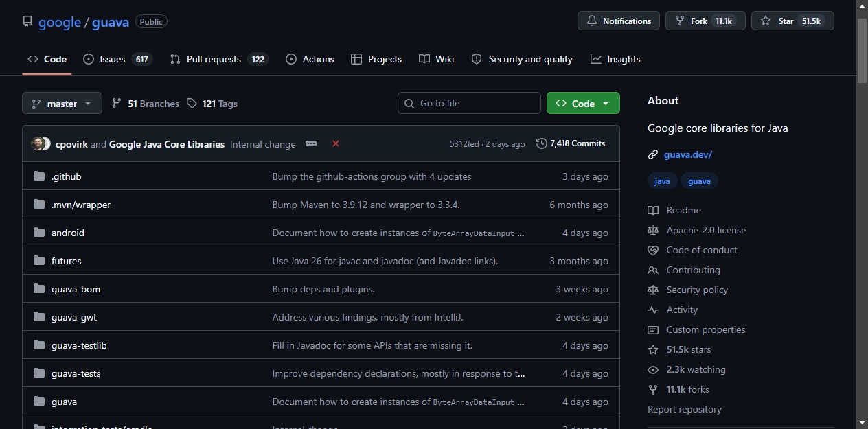Select the guava topic tag
Viewport: 868px width, 429px height.
coord(699,181)
